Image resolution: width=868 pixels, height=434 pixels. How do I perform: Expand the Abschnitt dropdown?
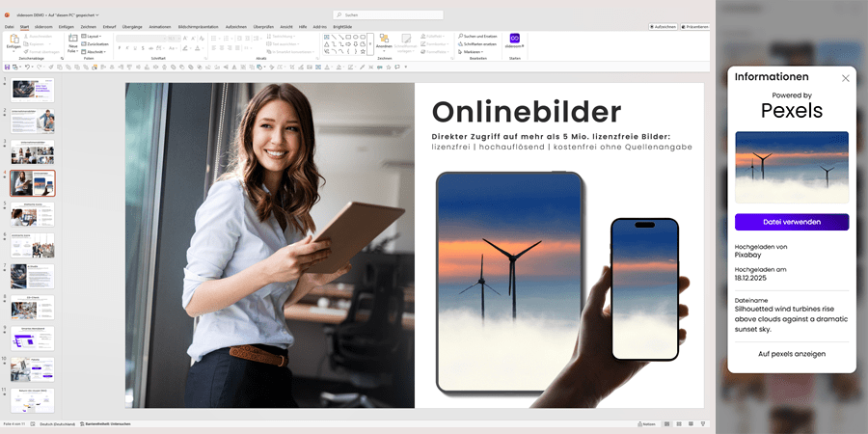pyautogui.click(x=95, y=52)
